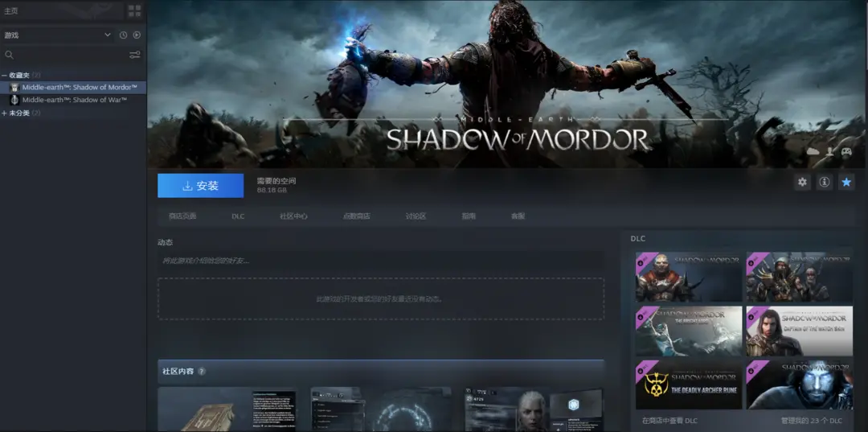Click the Steam Cloud icon on banner
The width and height of the screenshot is (868, 432).
tap(813, 151)
